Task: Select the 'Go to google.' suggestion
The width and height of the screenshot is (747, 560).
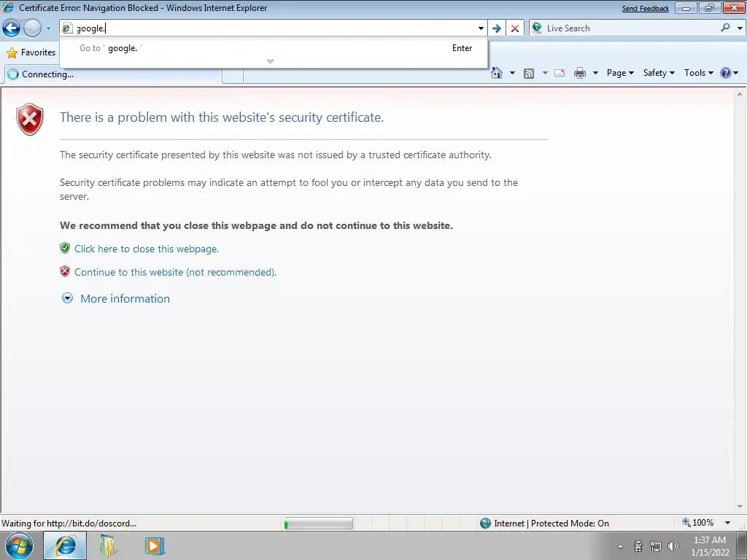Action: click(274, 48)
